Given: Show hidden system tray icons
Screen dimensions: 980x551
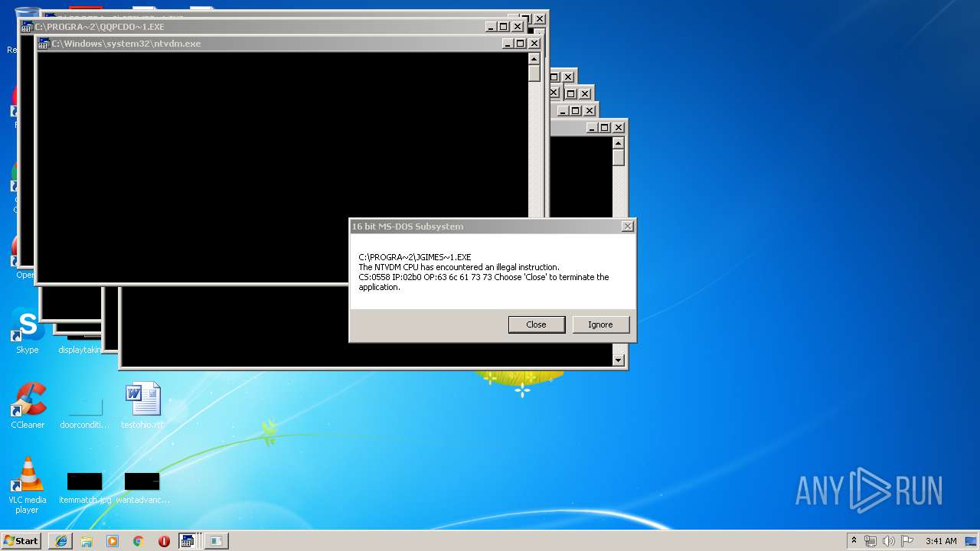Looking at the screenshot, I should [x=854, y=540].
